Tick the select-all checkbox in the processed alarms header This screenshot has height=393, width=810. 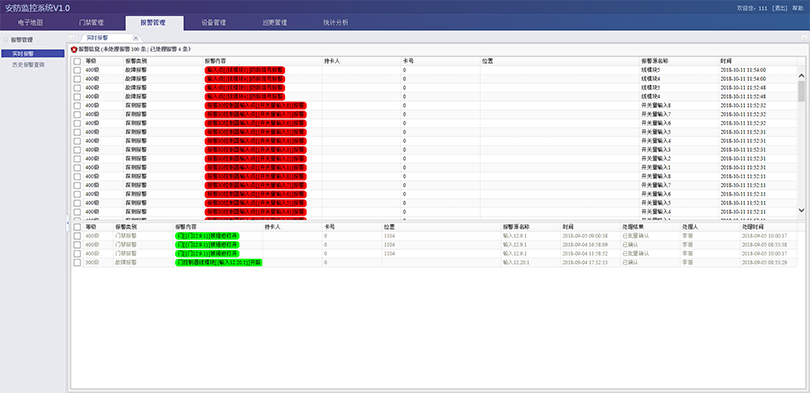point(77,227)
